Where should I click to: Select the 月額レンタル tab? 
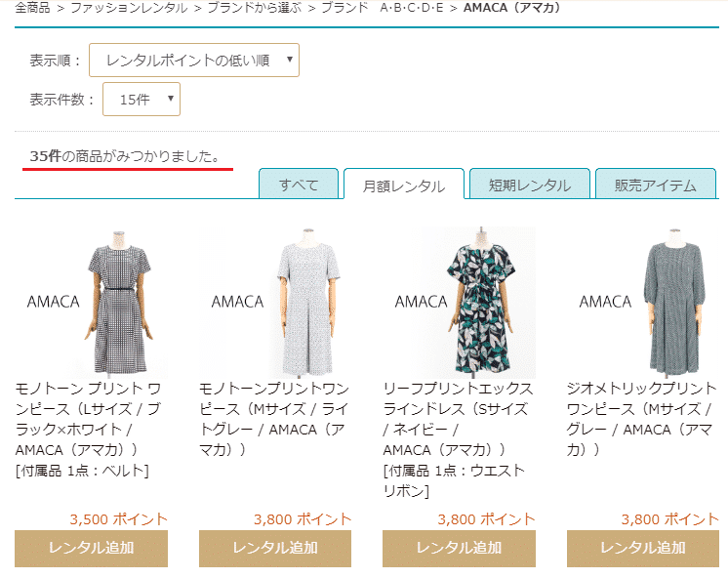point(404,186)
